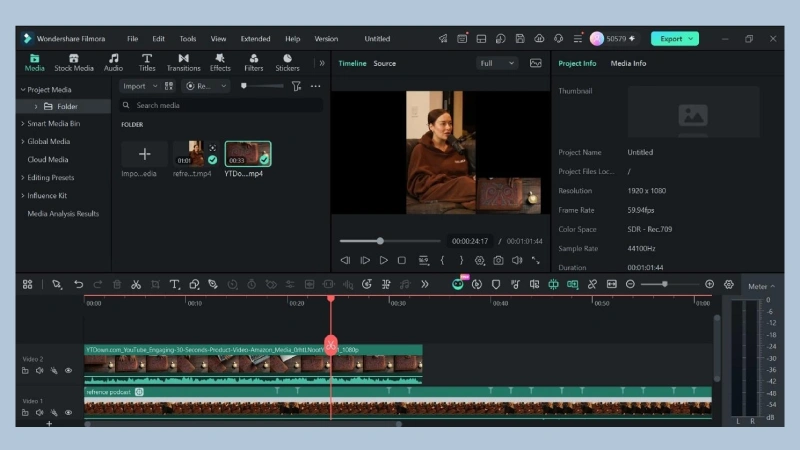This screenshot has height=450, width=800.
Task: Mute the Video 1 track
Action: click(40, 412)
